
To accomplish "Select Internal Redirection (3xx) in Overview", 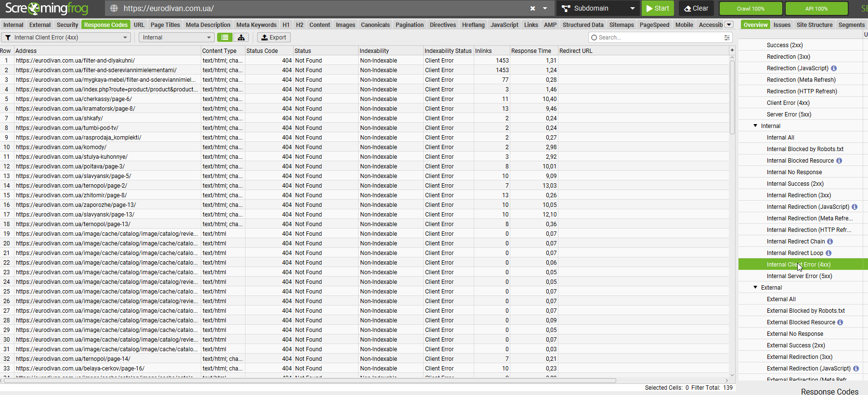I will click(x=799, y=195).
